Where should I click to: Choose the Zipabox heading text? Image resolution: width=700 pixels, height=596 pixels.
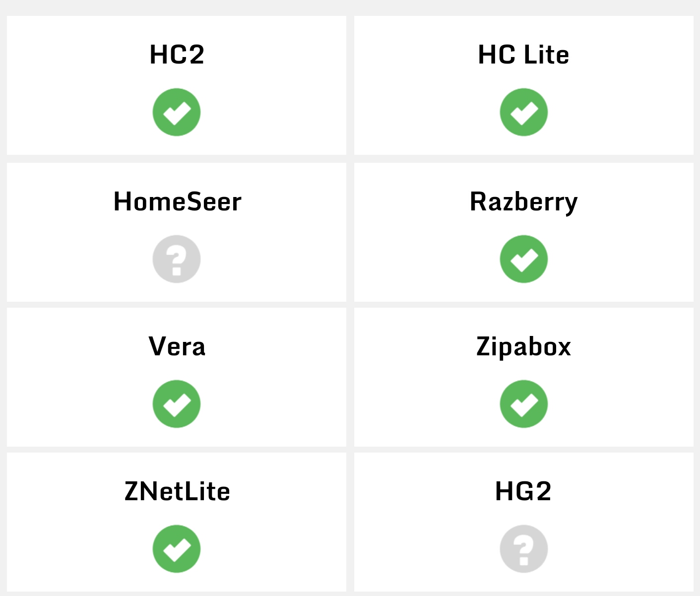pos(523,346)
